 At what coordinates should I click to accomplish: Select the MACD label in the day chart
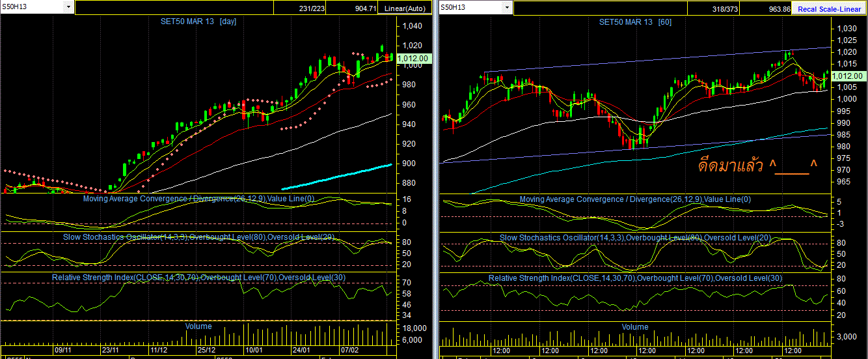pos(198,199)
